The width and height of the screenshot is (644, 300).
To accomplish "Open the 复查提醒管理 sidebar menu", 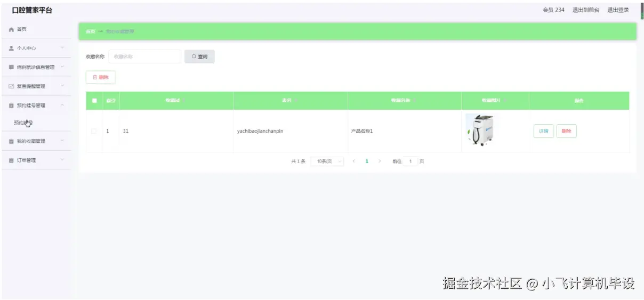I will point(36,86).
